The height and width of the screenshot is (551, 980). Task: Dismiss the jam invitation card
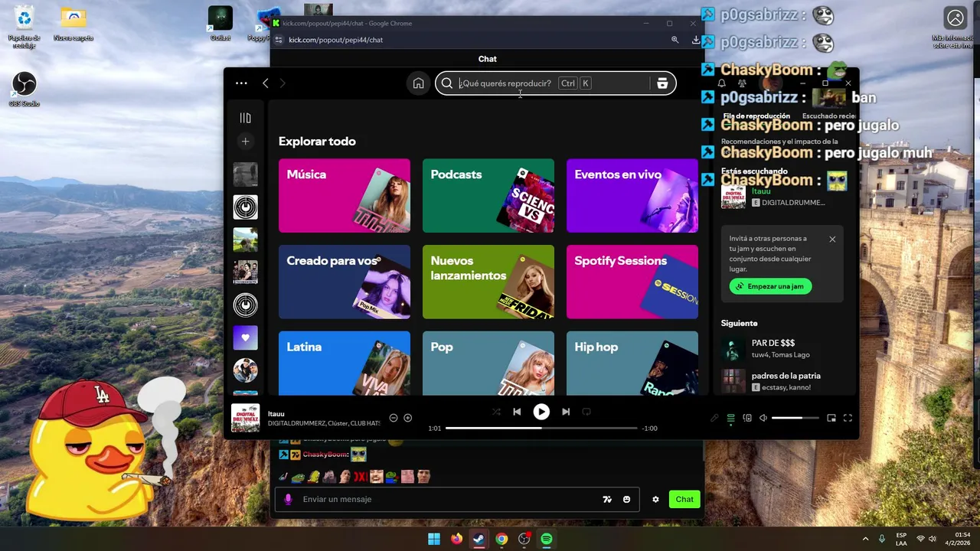832,240
